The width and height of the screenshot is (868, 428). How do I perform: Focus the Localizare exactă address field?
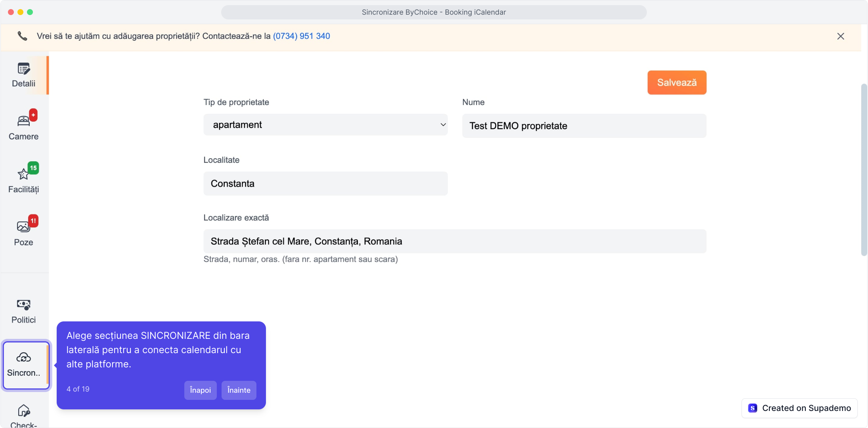[455, 241]
